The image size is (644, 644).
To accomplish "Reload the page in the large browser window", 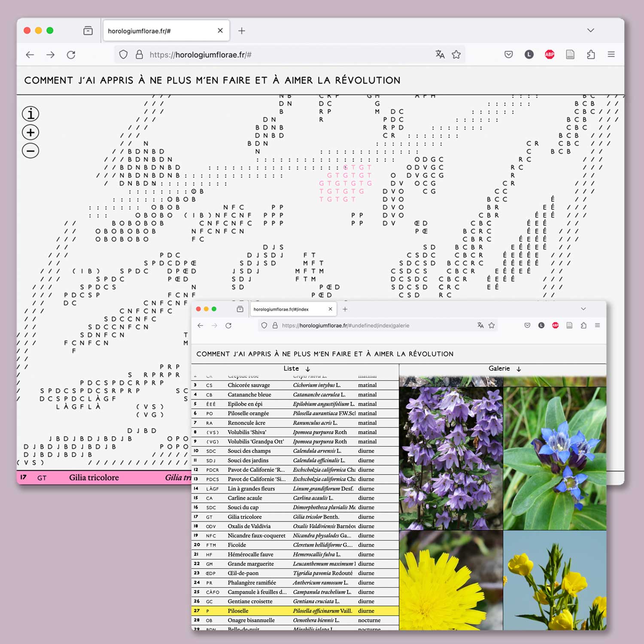I will (71, 55).
